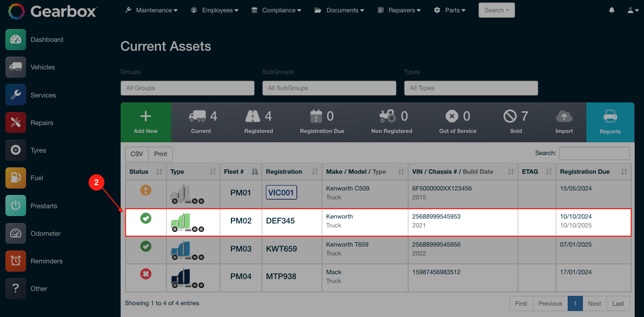
Task: Click registration MTP938
Action: pos(281,276)
